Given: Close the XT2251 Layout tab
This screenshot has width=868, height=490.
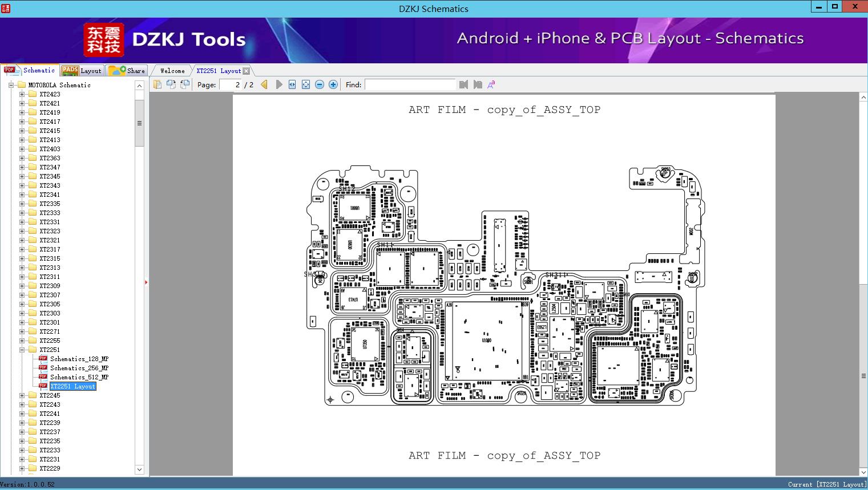Looking at the screenshot, I should tap(246, 71).
